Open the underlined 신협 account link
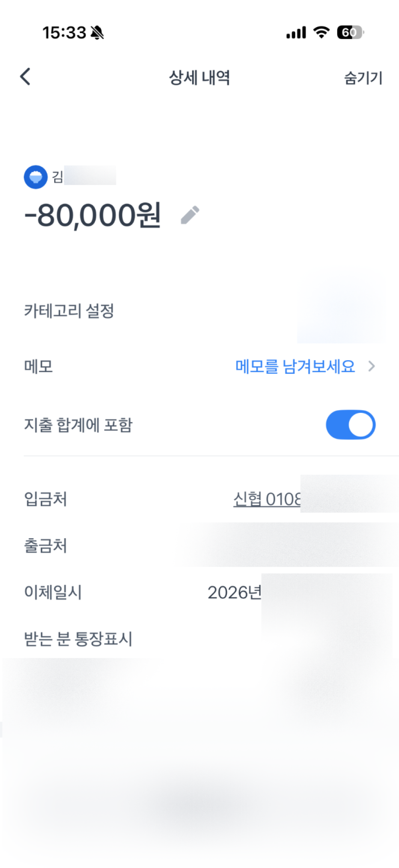 pyautogui.click(x=267, y=499)
